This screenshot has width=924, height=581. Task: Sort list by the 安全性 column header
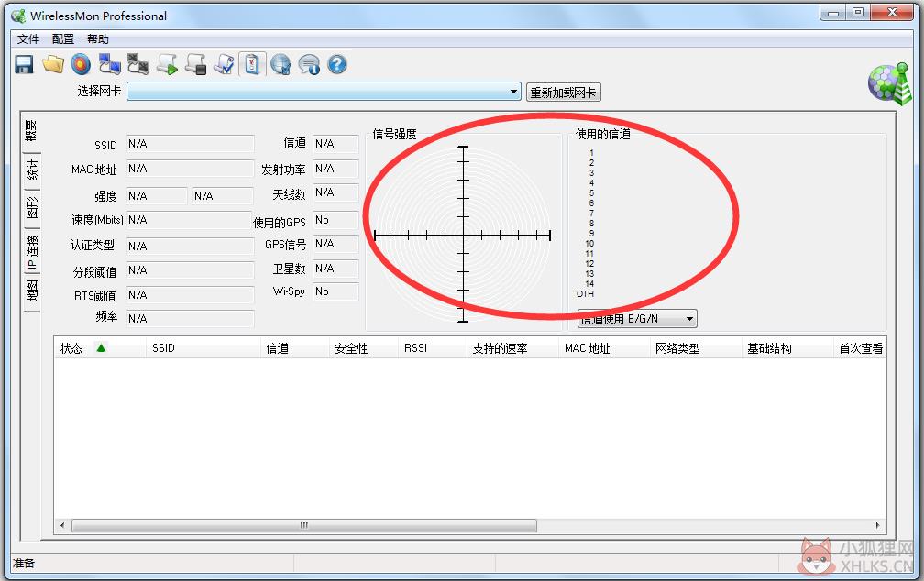tap(364, 348)
